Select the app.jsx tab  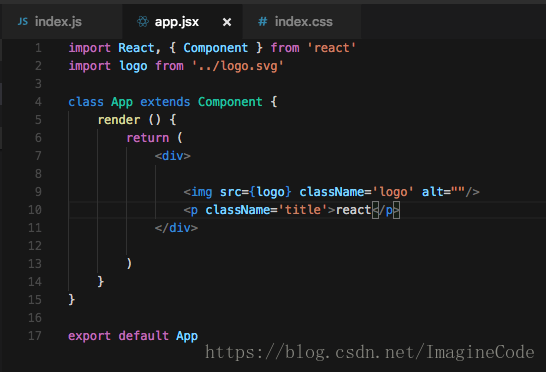pyautogui.click(x=182, y=22)
